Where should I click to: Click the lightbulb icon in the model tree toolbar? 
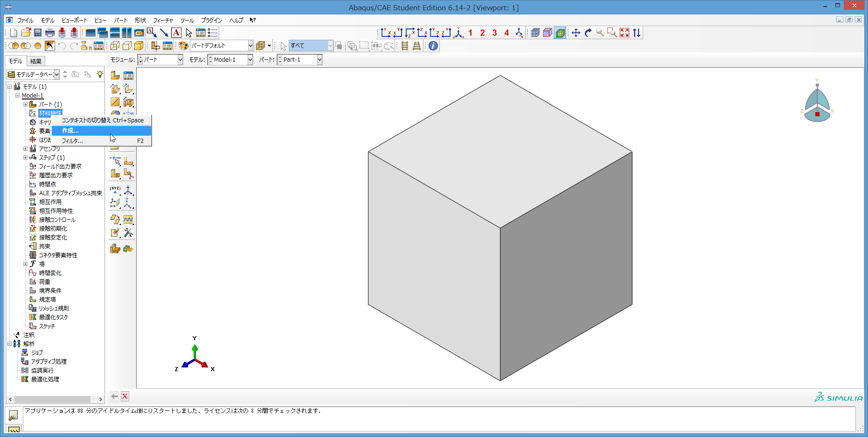point(100,74)
